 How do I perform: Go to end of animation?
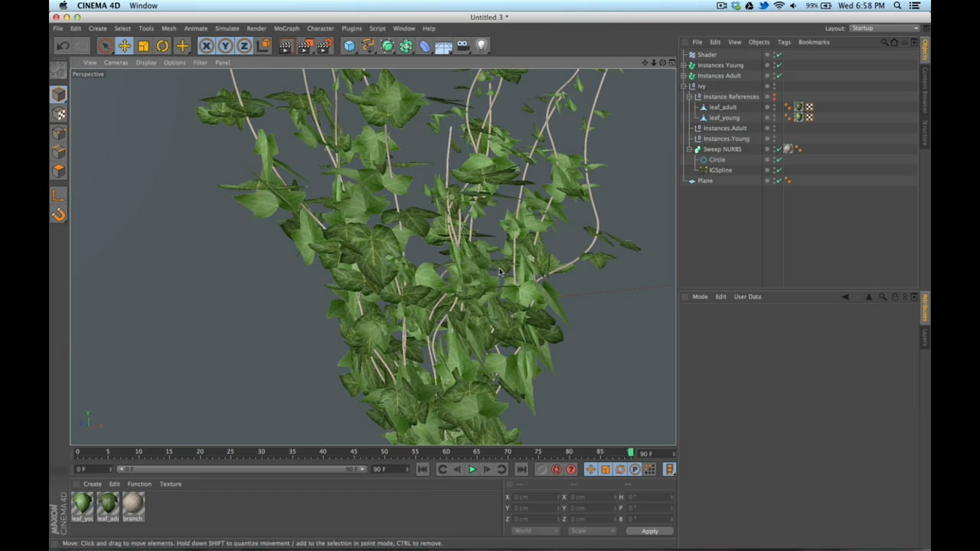pyautogui.click(x=521, y=469)
